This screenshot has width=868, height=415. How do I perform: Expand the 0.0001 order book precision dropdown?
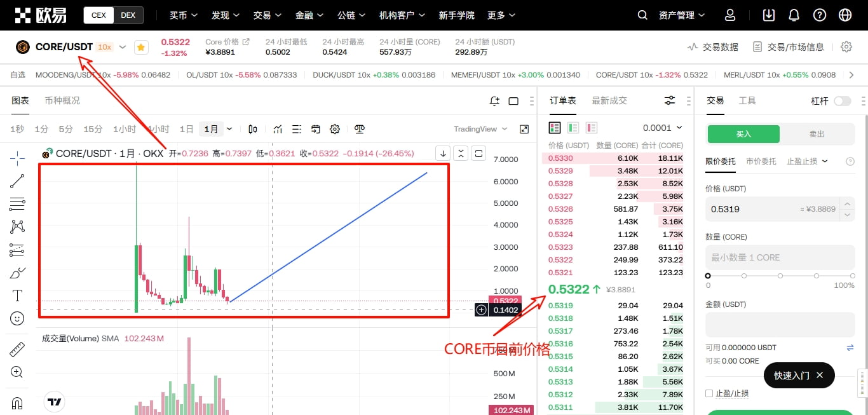[x=663, y=127]
